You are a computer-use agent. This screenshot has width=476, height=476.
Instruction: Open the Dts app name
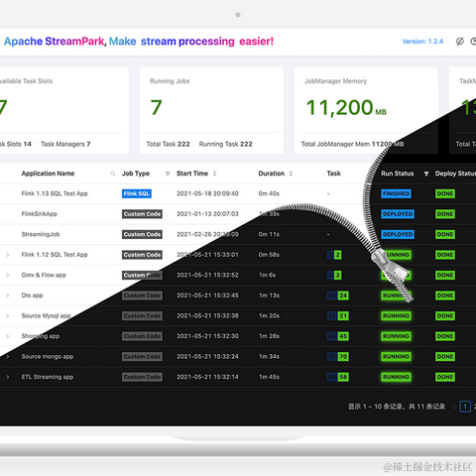click(x=32, y=296)
